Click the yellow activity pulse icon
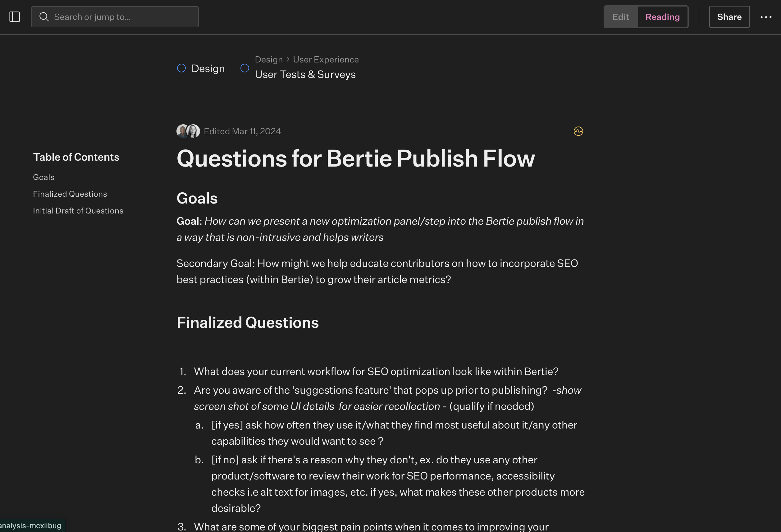Screen dimensions: 781x532 click(x=578, y=131)
